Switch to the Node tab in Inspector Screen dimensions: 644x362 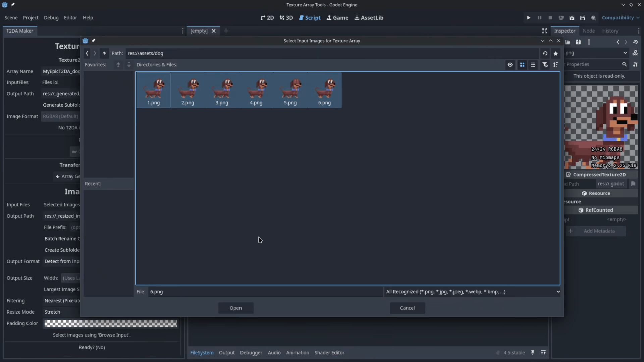[x=589, y=31]
